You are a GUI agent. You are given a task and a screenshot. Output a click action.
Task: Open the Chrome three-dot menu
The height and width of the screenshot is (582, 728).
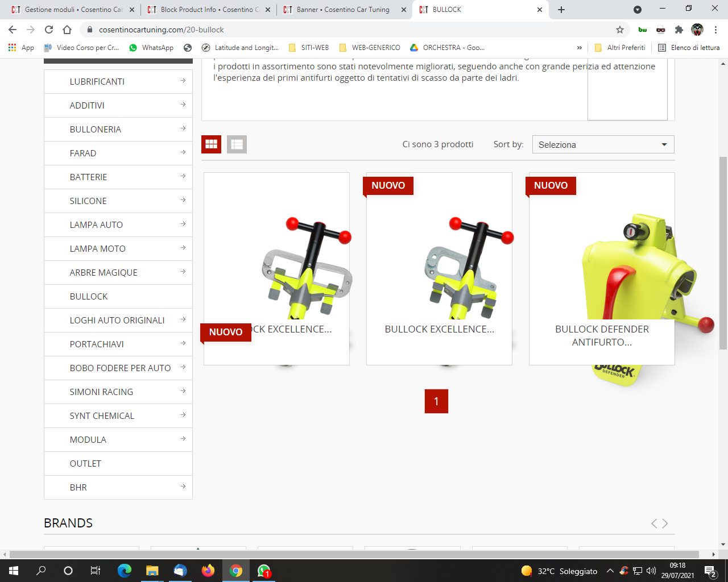[x=715, y=30]
